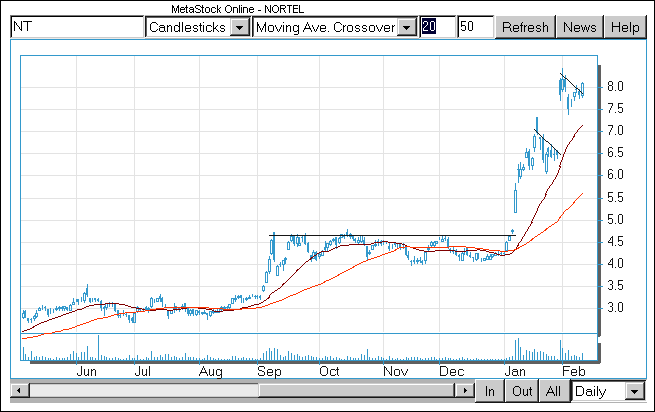The width and height of the screenshot is (655, 412).
Task: Click the Aug month label on date axis
Action: coord(211,371)
